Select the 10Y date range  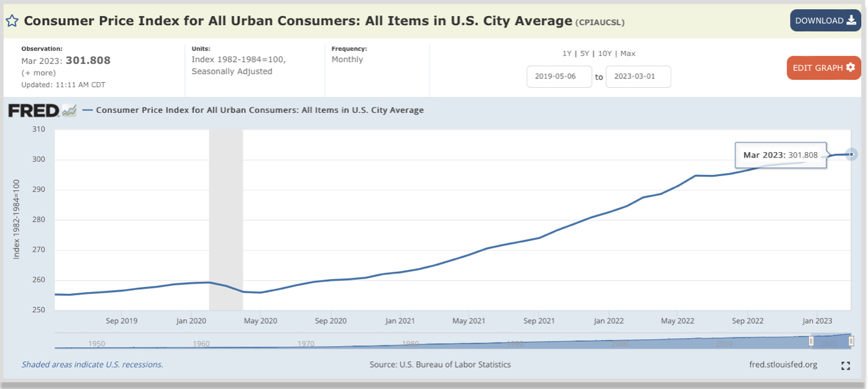pos(604,53)
